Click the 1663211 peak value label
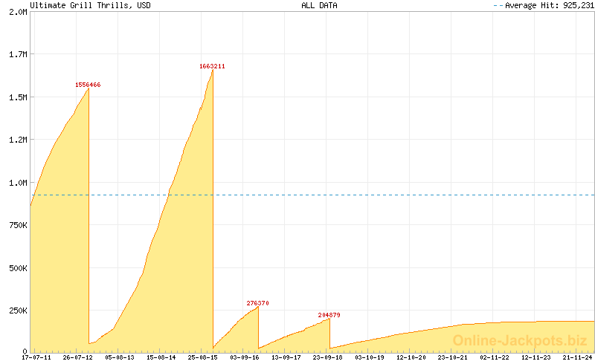The width and height of the screenshot is (595, 364). coord(212,66)
